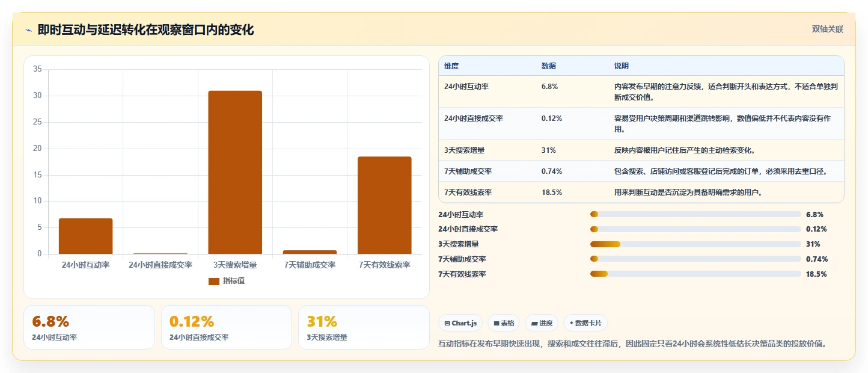
Task: Click the 24小时互动率 x-axis label under the chart
Action: pos(85,265)
